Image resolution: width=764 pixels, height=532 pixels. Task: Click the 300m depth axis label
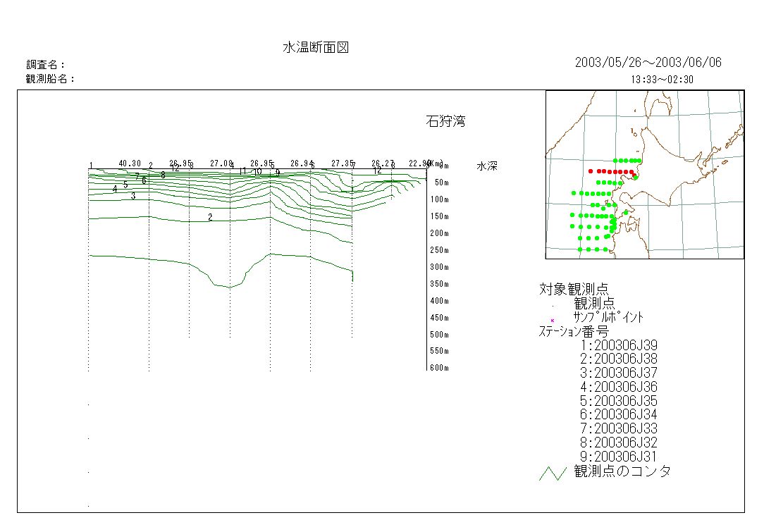[x=439, y=267]
